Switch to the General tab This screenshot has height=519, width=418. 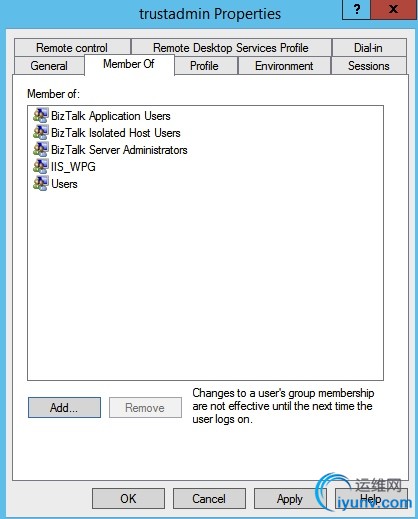click(49, 65)
